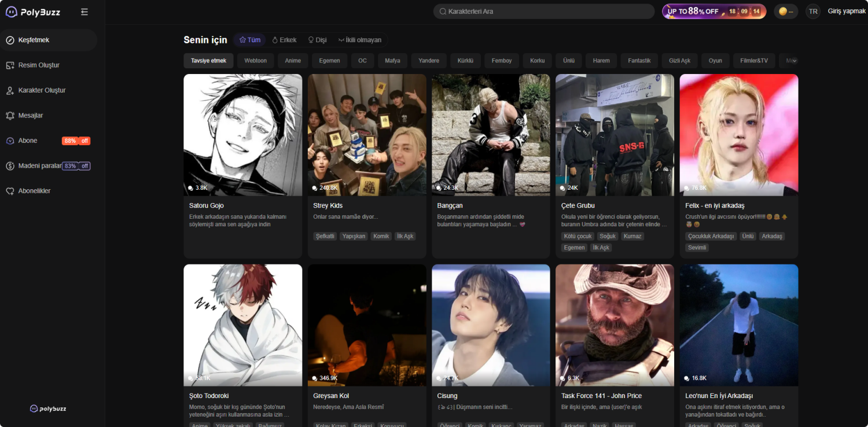This screenshot has width=868, height=427.
Task: Click the Bangçan card title
Action: tap(450, 205)
